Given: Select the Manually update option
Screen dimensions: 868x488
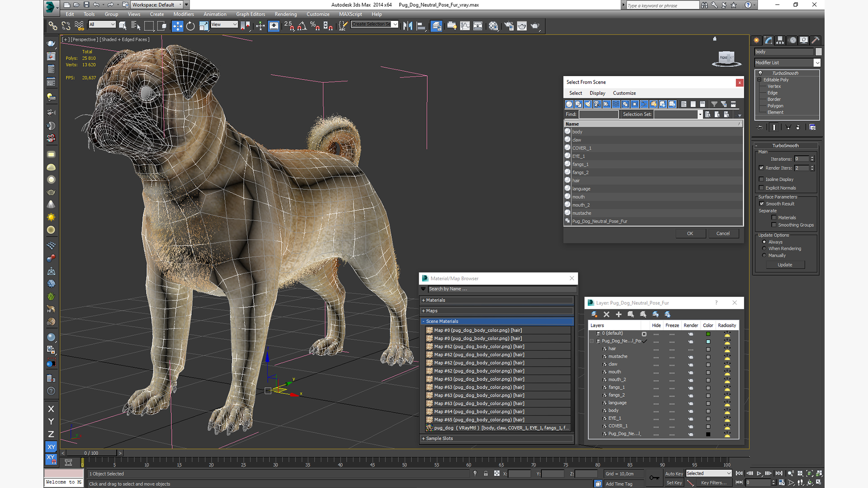Looking at the screenshot, I should point(764,255).
